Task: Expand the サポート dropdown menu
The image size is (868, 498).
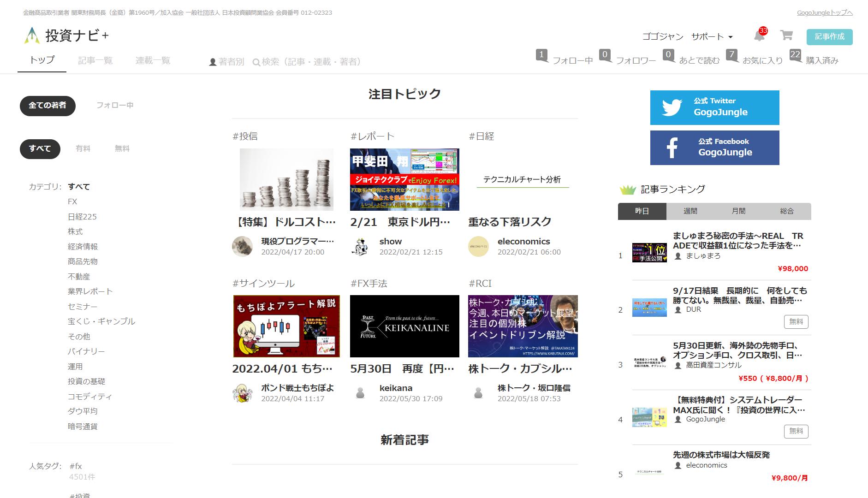Action: (712, 37)
